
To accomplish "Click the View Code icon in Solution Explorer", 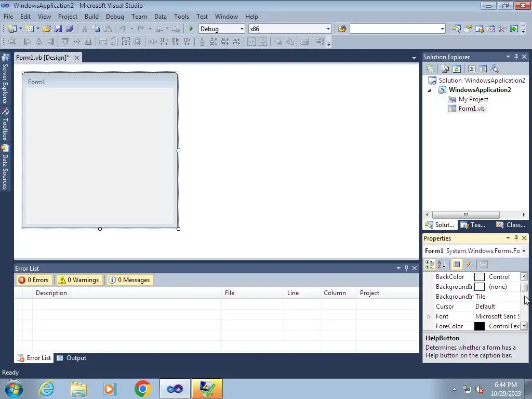I will coord(472,69).
